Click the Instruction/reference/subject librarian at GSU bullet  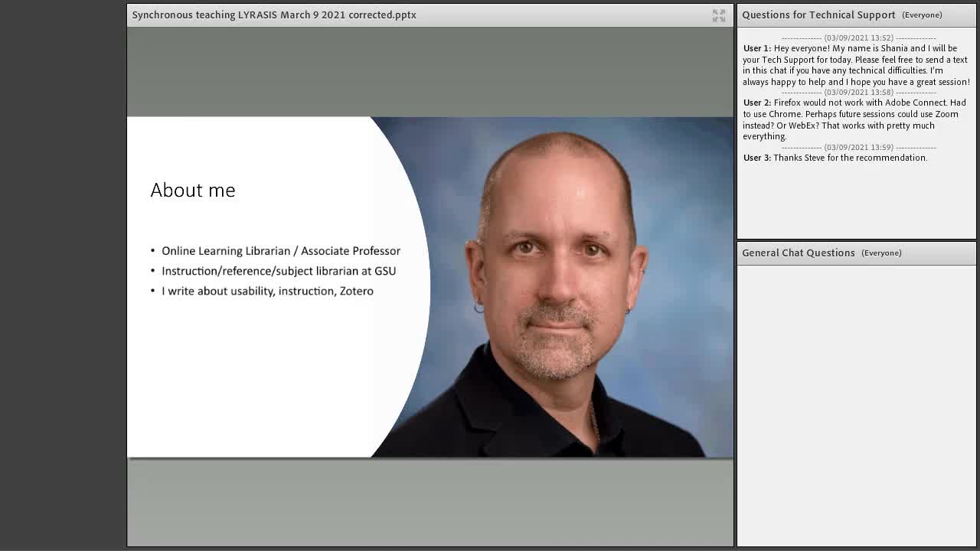pos(273,271)
